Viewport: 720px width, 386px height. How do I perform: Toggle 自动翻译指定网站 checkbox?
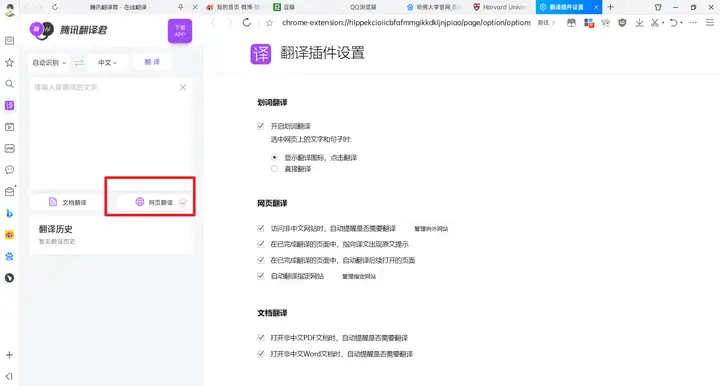(x=261, y=276)
